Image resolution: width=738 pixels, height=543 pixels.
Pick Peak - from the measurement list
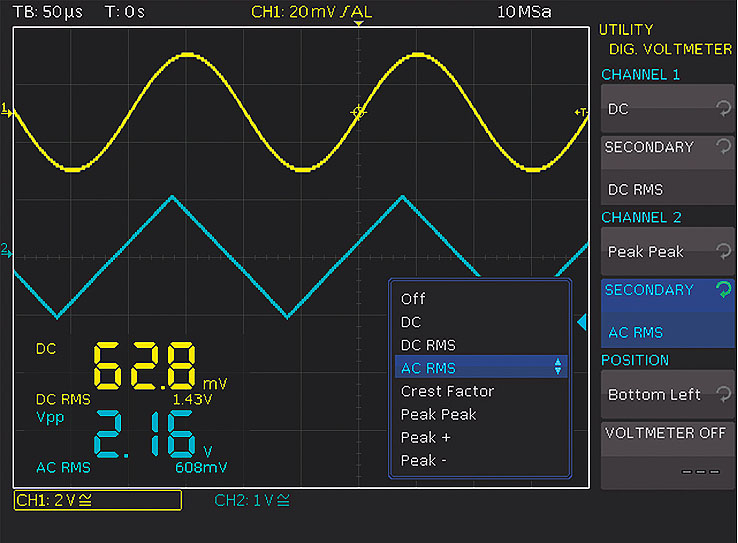425,460
